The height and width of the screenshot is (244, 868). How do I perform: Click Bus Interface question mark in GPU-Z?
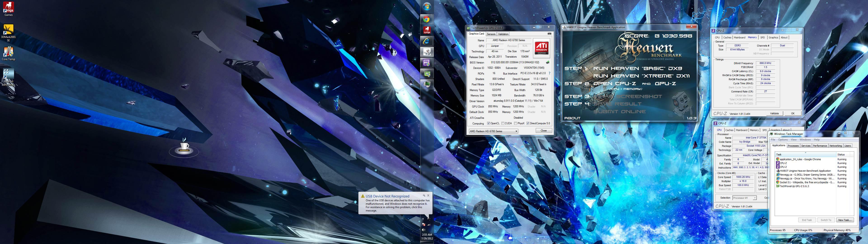click(x=549, y=73)
